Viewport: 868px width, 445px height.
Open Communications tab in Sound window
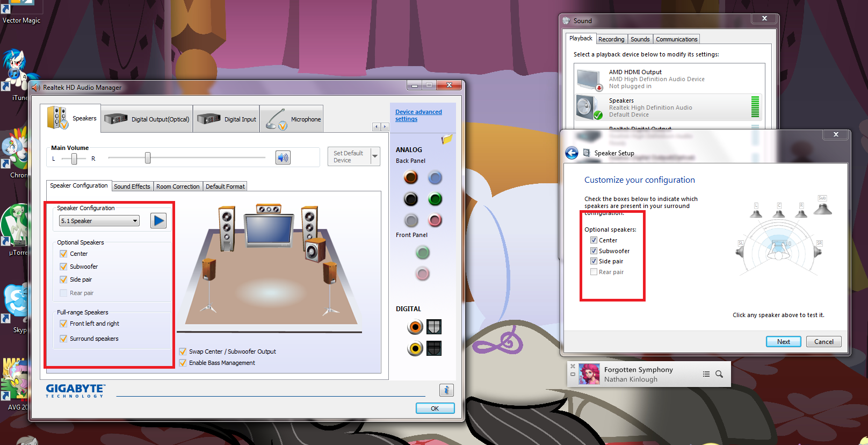click(676, 39)
